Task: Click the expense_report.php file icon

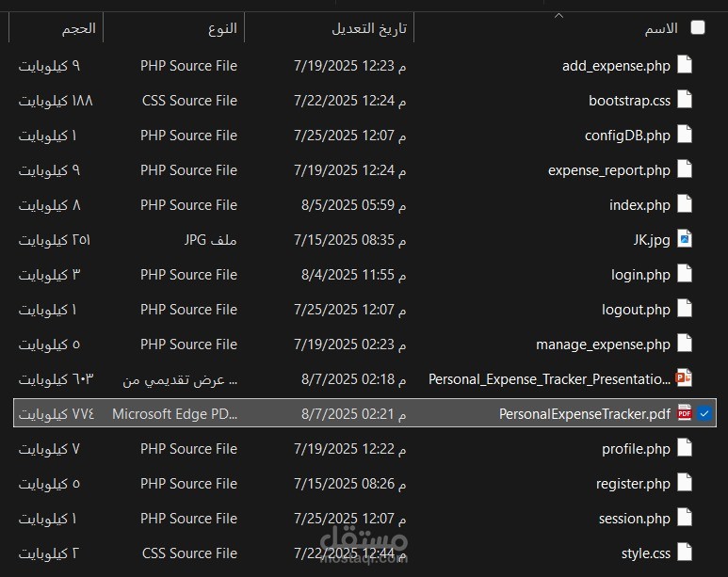Action: point(685,169)
